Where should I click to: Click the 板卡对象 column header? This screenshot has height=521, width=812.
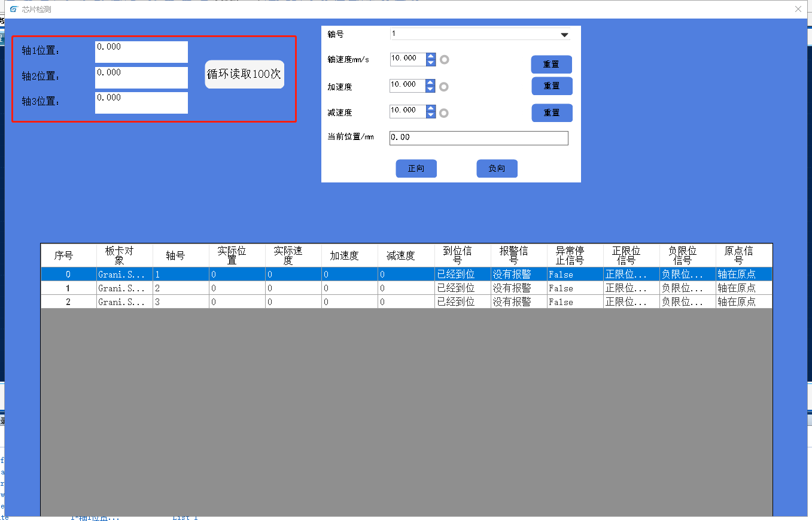point(124,255)
